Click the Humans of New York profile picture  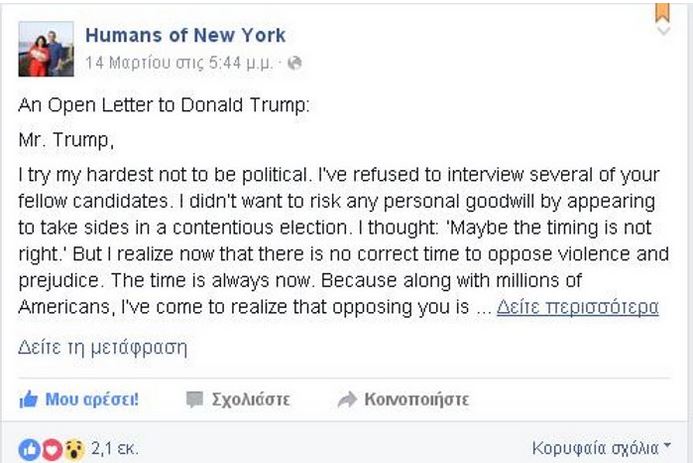point(46,49)
